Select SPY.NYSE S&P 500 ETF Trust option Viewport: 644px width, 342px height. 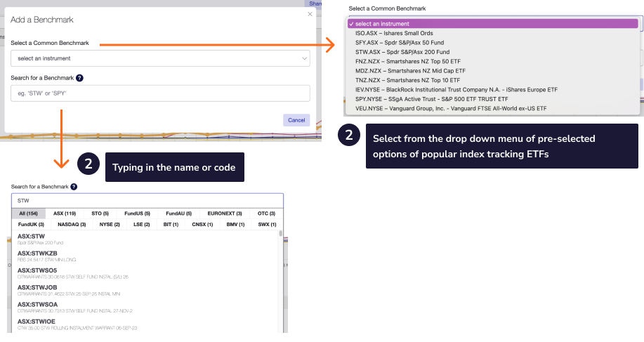(x=492, y=99)
